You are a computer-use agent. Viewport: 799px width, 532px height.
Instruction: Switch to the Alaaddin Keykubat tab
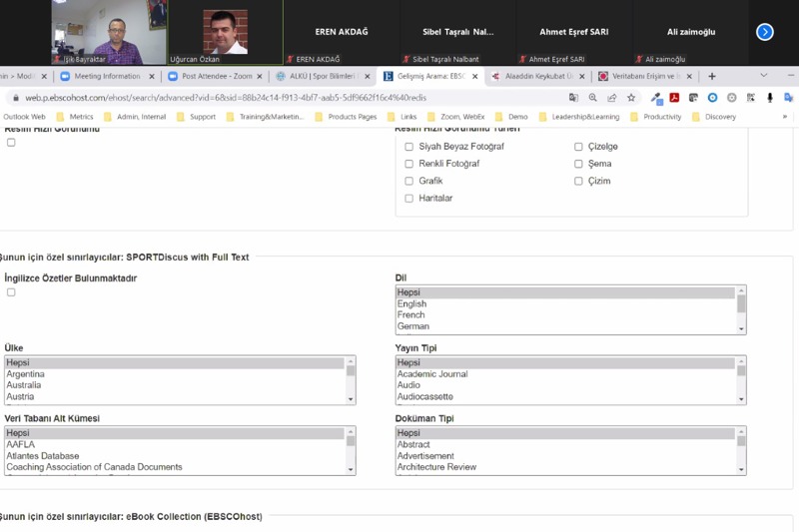tap(538, 76)
